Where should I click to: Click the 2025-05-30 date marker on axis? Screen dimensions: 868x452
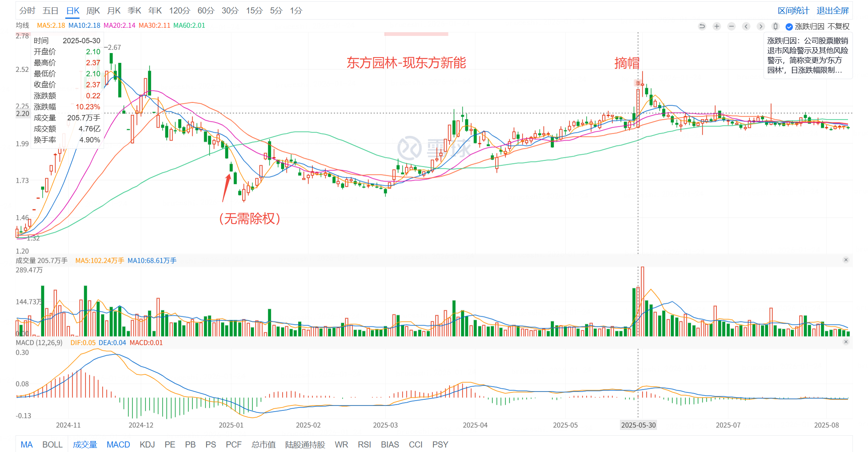[638, 425]
